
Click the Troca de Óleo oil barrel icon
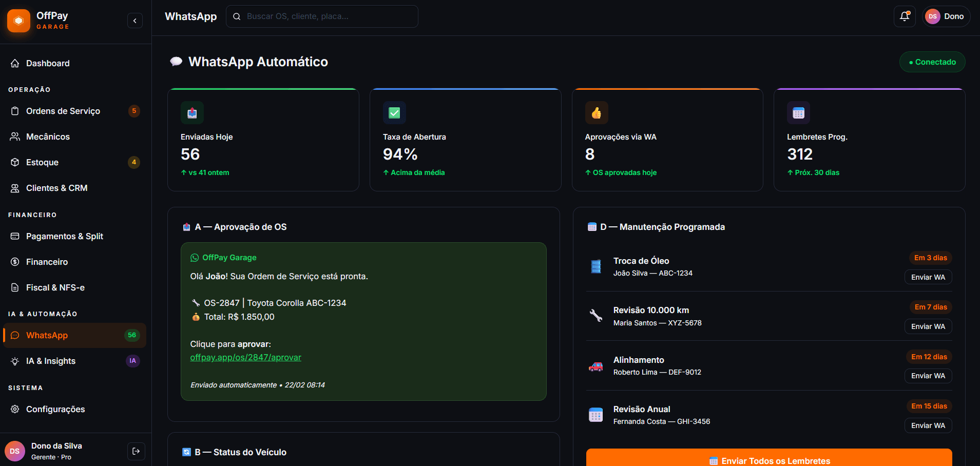tap(596, 267)
